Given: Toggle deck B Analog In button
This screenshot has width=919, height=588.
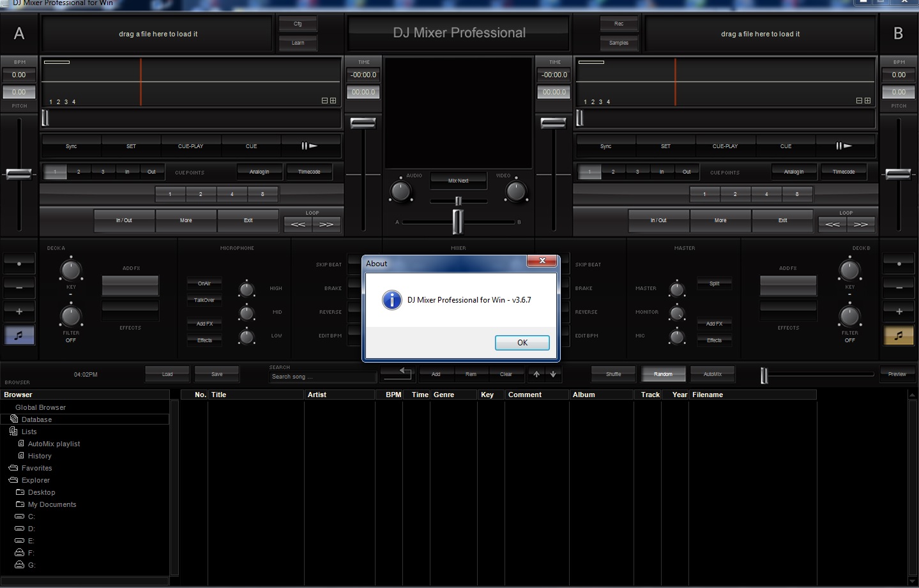Looking at the screenshot, I should pyautogui.click(x=794, y=172).
